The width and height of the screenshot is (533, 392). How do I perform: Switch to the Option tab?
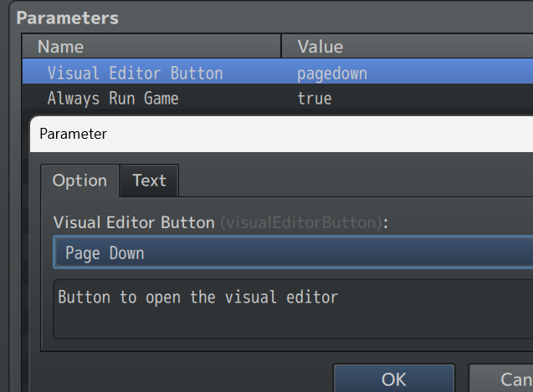(79, 181)
